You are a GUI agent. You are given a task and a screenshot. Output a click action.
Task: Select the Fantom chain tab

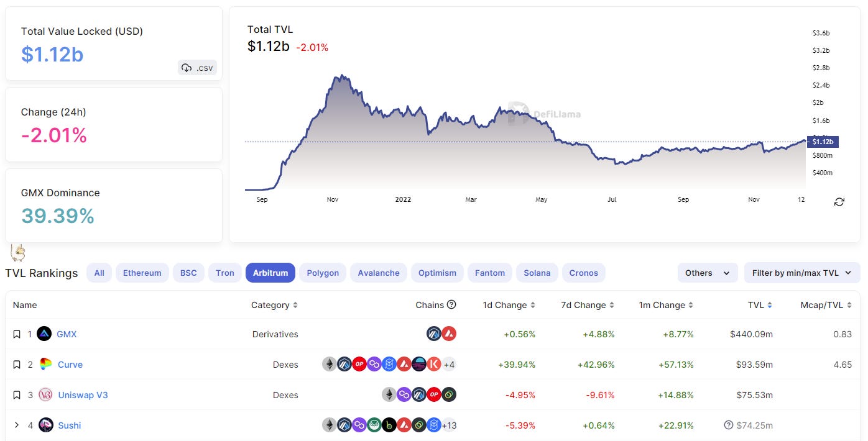pyautogui.click(x=490, y=273)
